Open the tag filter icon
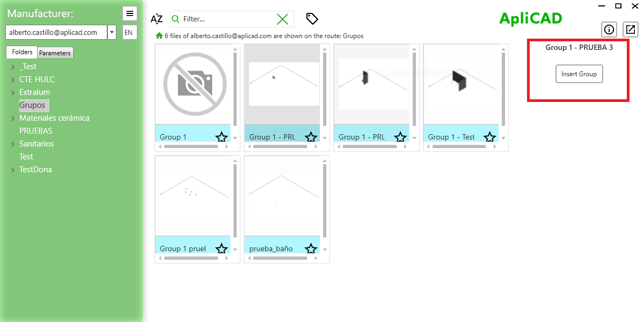The image size is (644, 322). coord(312,18)
